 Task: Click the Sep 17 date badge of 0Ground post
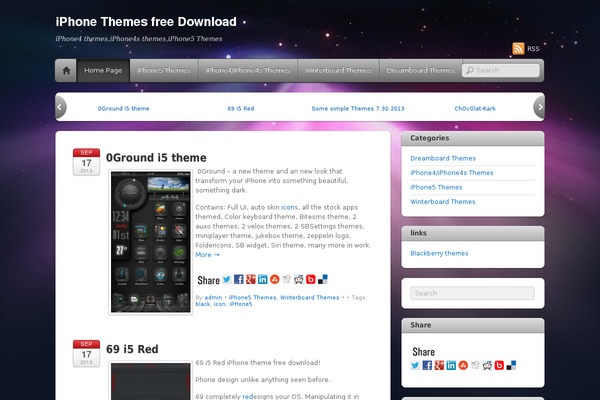86,162
